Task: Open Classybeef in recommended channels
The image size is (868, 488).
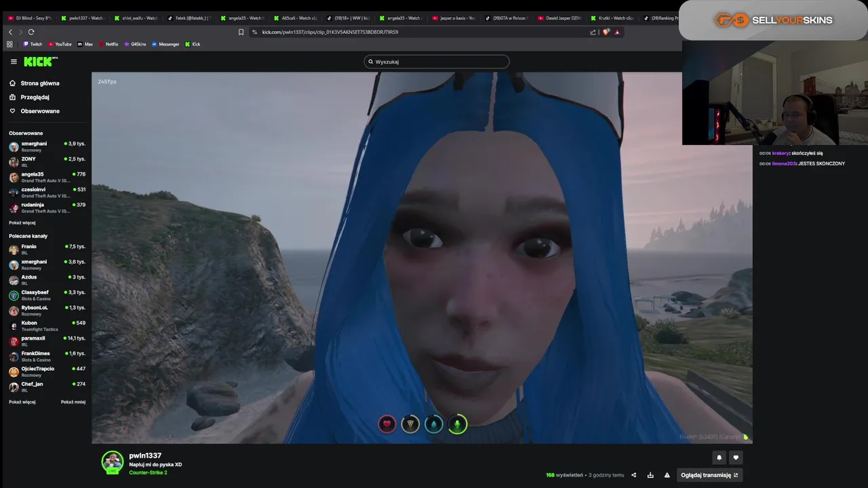Action: tap(47, 296)
